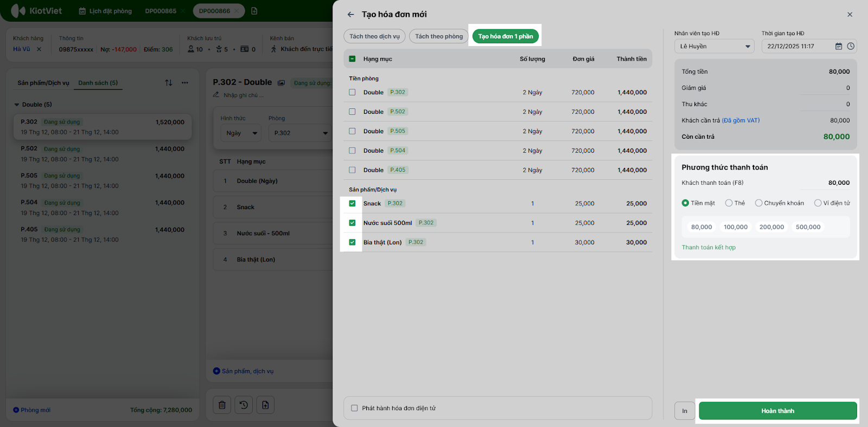Collapse the Double (5) room group
This screenshot has width=868, height=427.
click(17, 105)
